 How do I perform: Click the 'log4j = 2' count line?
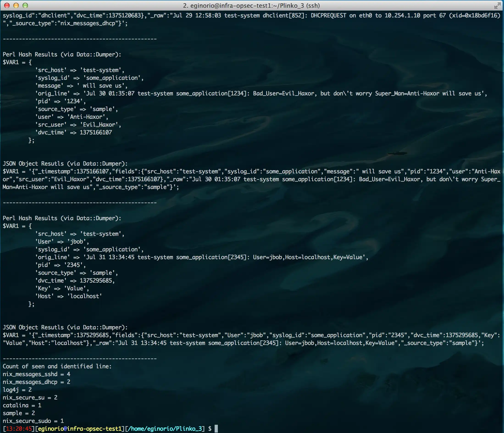(17, 389)
